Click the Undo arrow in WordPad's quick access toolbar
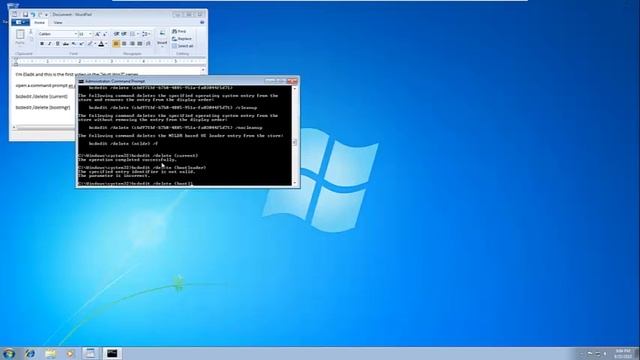This screenshot has height=360, width=640. [x=33, y=14]
